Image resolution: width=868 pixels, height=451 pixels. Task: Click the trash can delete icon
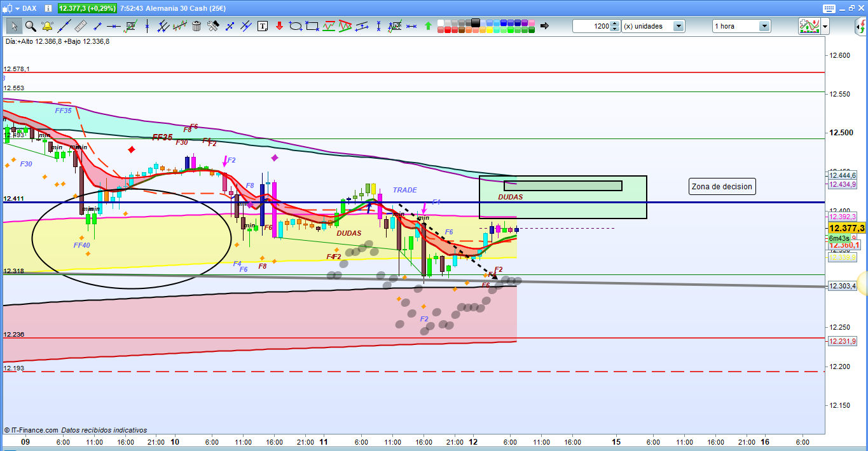point(196,26)
